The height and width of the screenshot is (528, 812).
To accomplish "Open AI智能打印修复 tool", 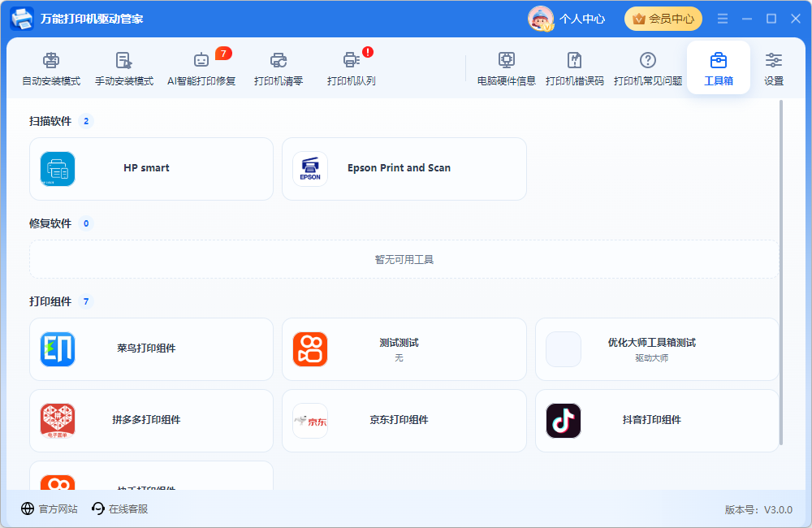I will [201, 68].
